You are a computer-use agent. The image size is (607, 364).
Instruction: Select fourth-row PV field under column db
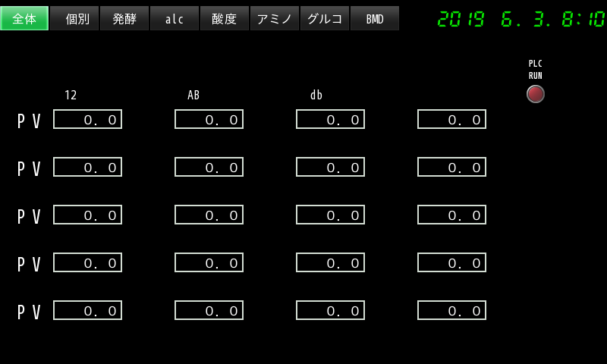click(330, 262)
